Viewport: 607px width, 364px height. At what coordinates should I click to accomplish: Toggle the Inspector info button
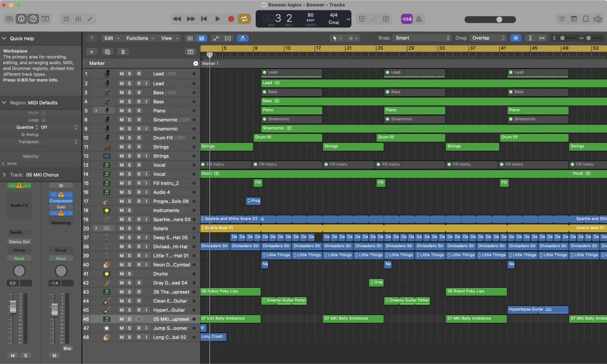pyautogui.click(x=21, y=19)
